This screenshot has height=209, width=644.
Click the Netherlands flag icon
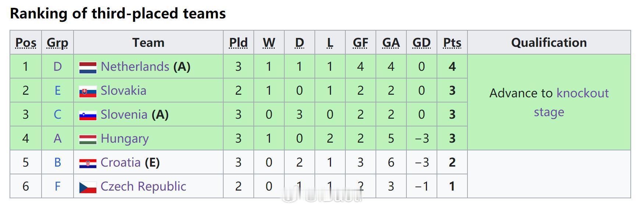point(88,67)
